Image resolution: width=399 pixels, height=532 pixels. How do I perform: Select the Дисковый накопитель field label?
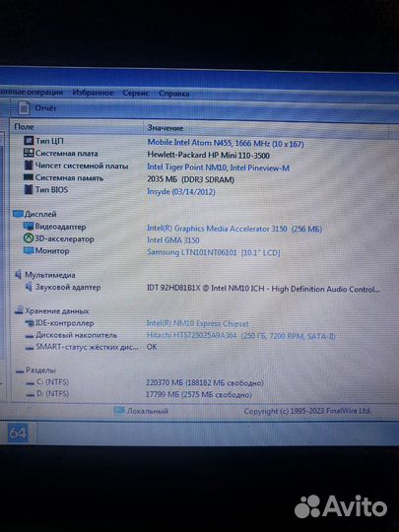pos(76,335)
